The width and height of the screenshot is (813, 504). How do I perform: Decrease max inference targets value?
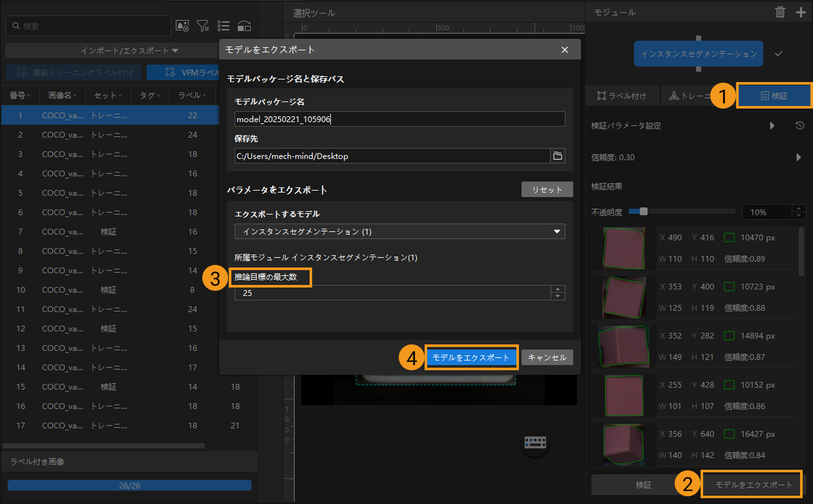click(558, 297)
